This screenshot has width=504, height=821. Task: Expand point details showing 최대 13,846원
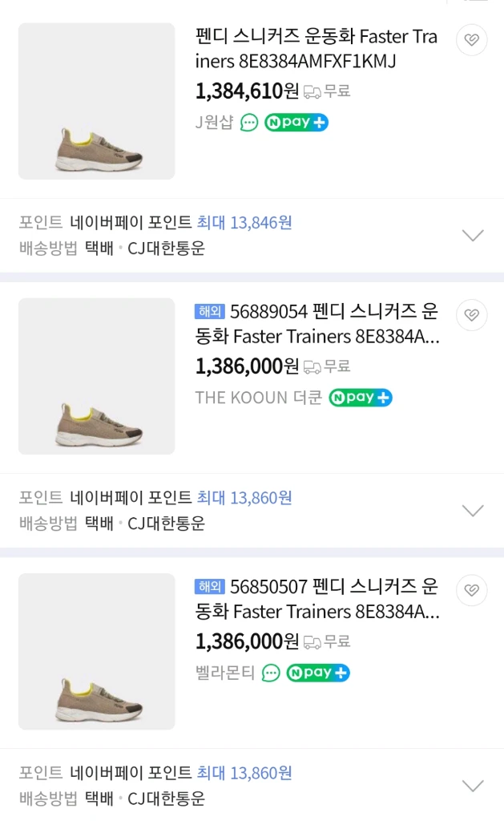473,235
